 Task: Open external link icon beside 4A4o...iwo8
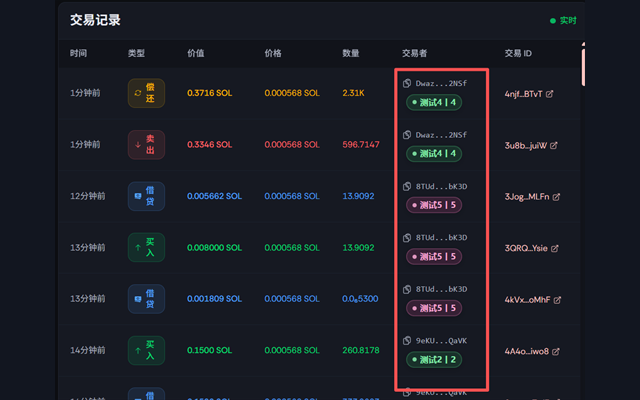(x=556, y=351)
